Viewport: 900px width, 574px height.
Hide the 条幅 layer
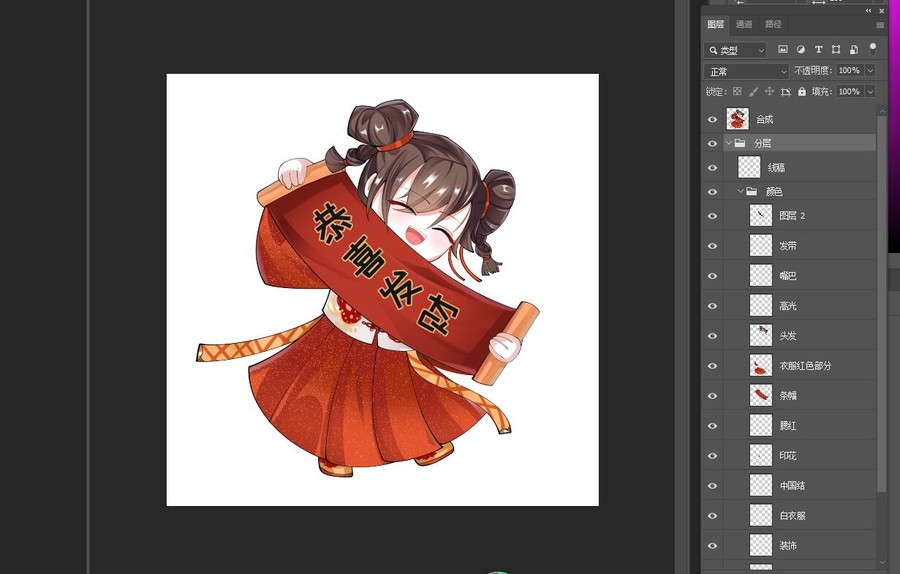coord(712,395)
